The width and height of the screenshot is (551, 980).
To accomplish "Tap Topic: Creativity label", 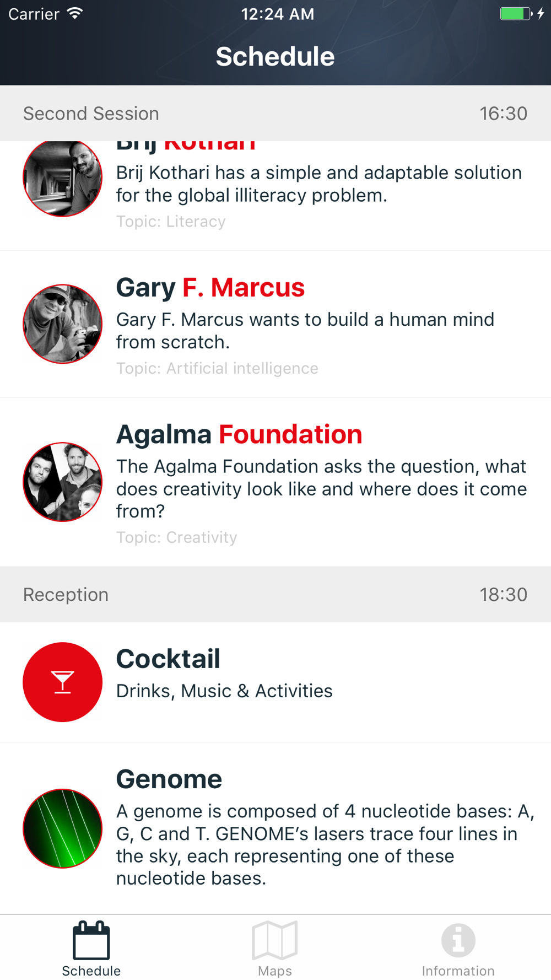I will (176, 537).
